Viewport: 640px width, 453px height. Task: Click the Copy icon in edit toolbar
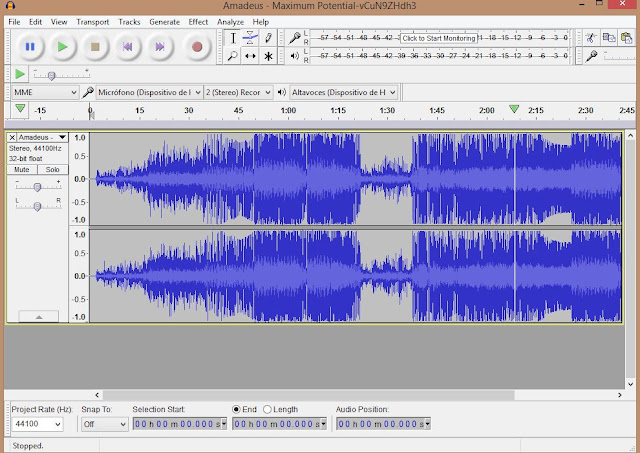point(609,38)
